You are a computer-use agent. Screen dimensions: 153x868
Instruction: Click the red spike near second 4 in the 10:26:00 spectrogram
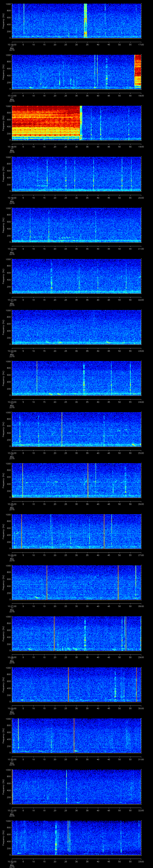(x=22, y=531)
